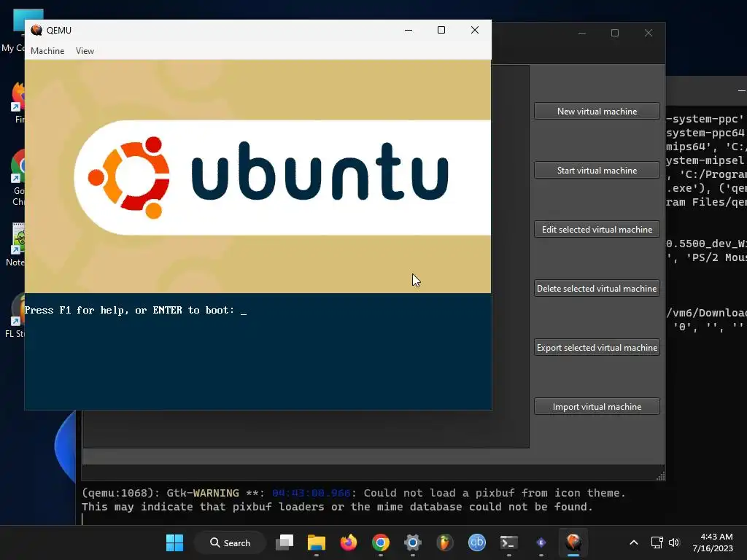The height and width of the screenshot is (560, 747).
Task: Click the Google Chrome desktop shortcut
Action: pyautogui.click(x=18, y=178)
